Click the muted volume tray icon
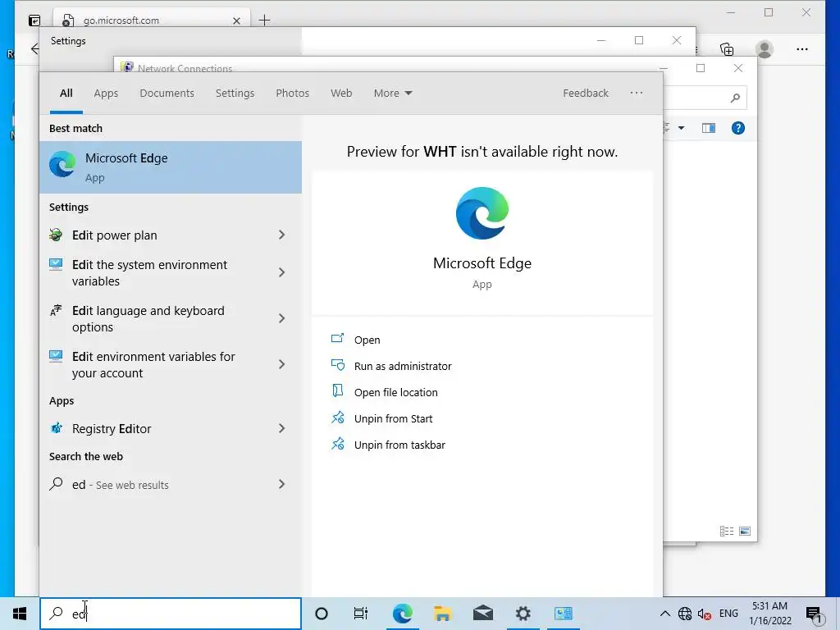This screenshot has width=840, height=630. [x=705, y=614]
